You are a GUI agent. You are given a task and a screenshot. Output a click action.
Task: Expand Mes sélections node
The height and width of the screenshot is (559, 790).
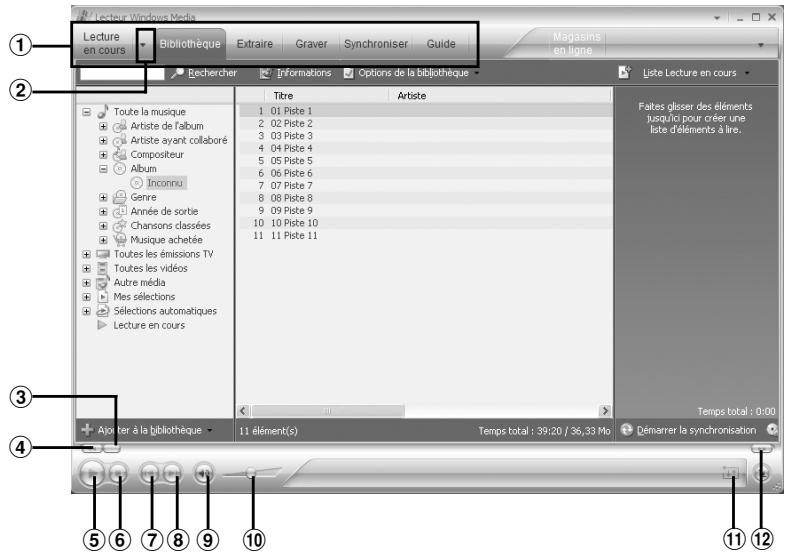click(x=87, y=297)
